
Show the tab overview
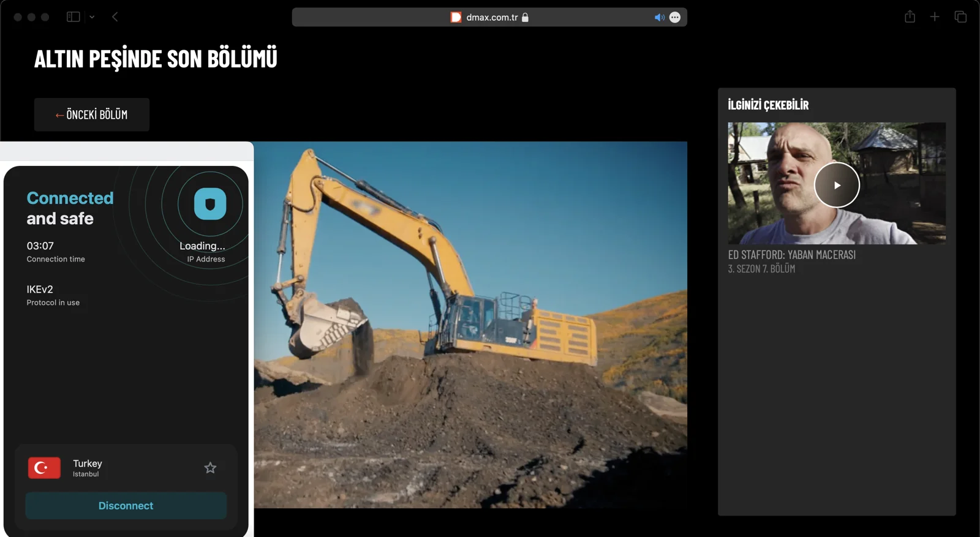coord(960,17)
